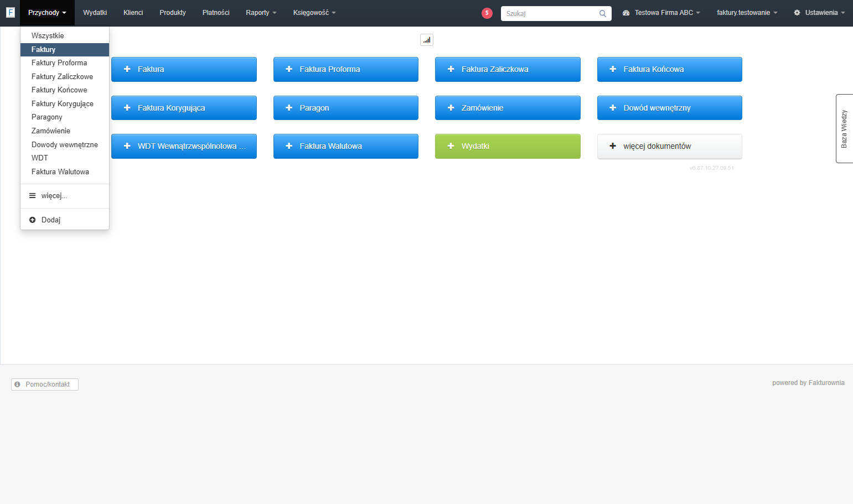Choose Faktury Proforma from the menu
Screen dimensions: 853x504
pyautogui.click(x=65, y=63)
